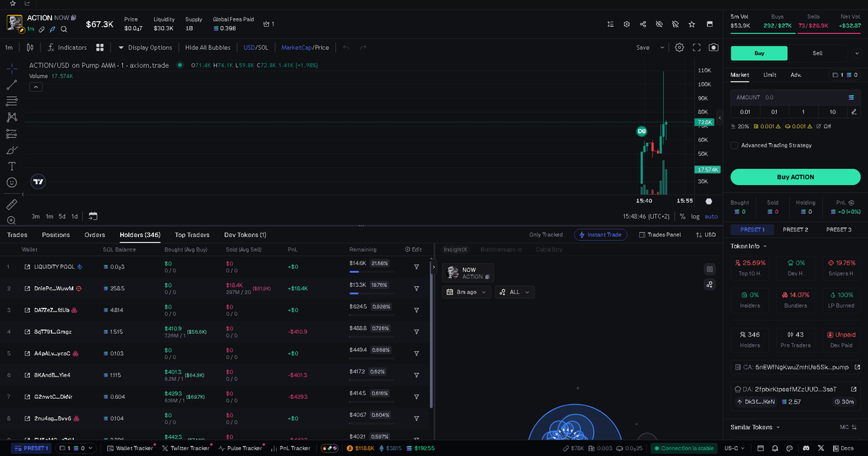Expand Display Options dropdown
This screenshot has width=868, height=456.
(x=145, y=48)
